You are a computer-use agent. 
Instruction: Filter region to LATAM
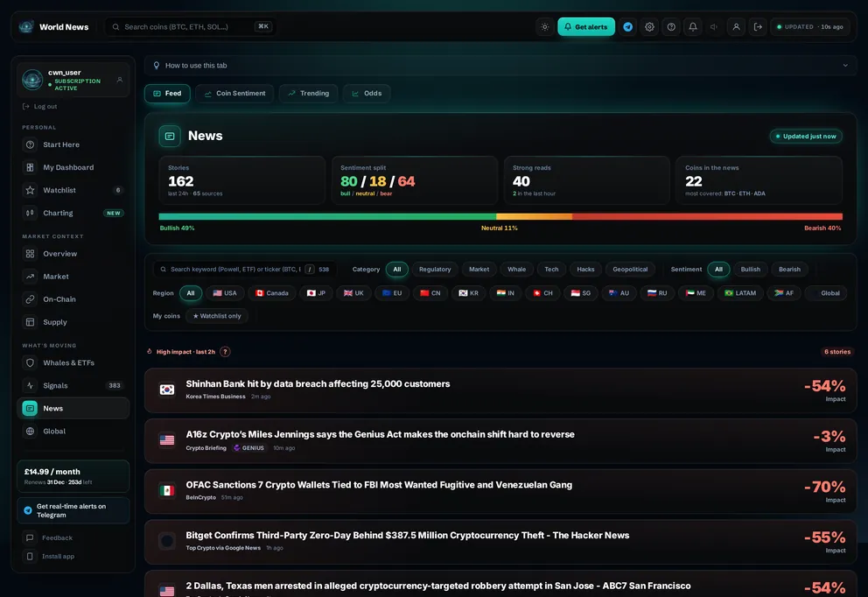click(740, 293)
